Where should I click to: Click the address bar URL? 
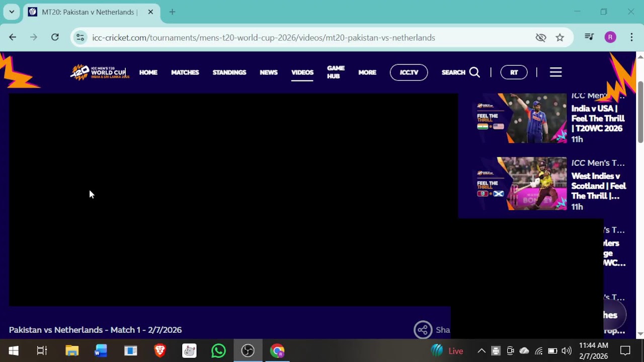[264, 38]
